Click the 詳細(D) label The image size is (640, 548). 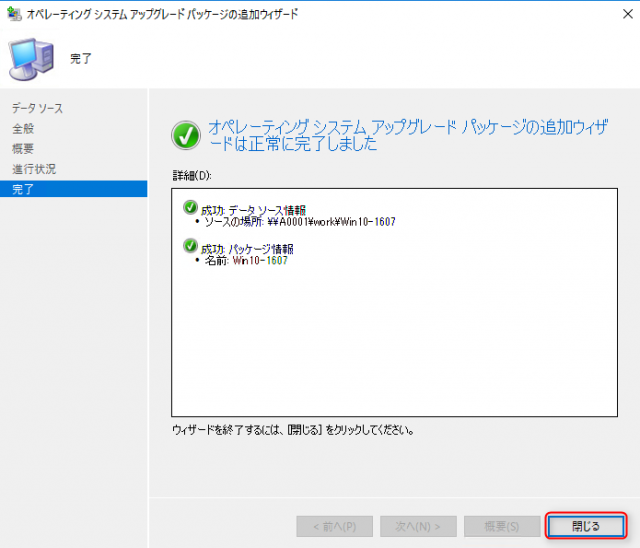click(x=192, y=175)
